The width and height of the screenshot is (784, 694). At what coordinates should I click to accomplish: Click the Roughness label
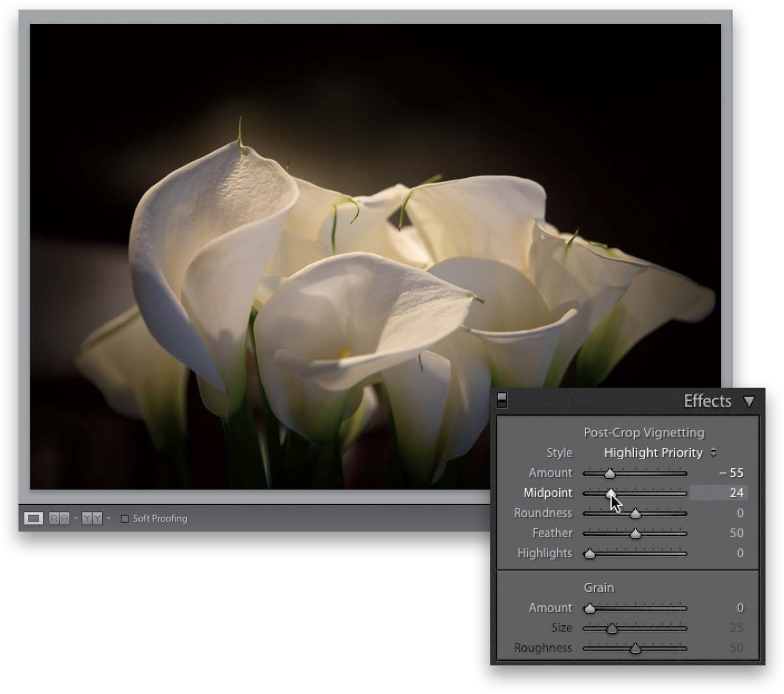pyautogui.click(x=543, y=648)
